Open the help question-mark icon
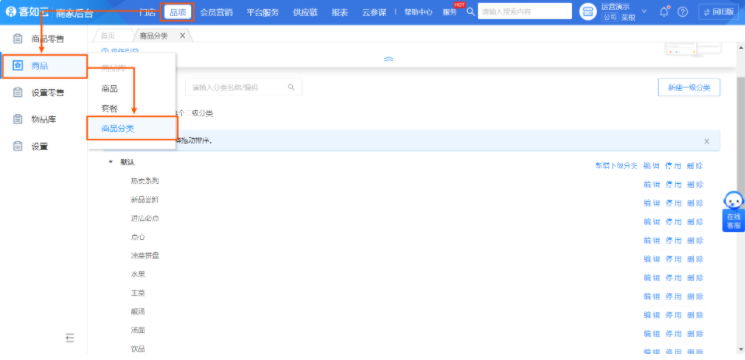The width and height of the screenshot is (745, 360). point(682,12)
